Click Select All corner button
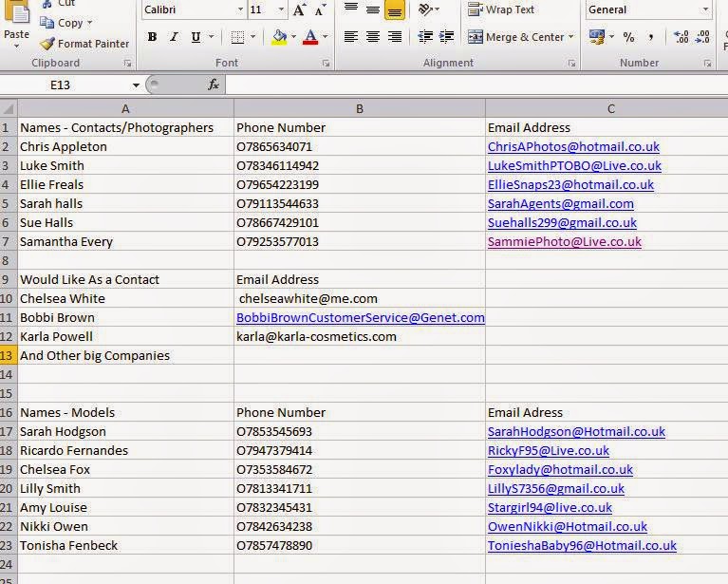Viewport: 728px width, 584px height. (x=9, y=108)
